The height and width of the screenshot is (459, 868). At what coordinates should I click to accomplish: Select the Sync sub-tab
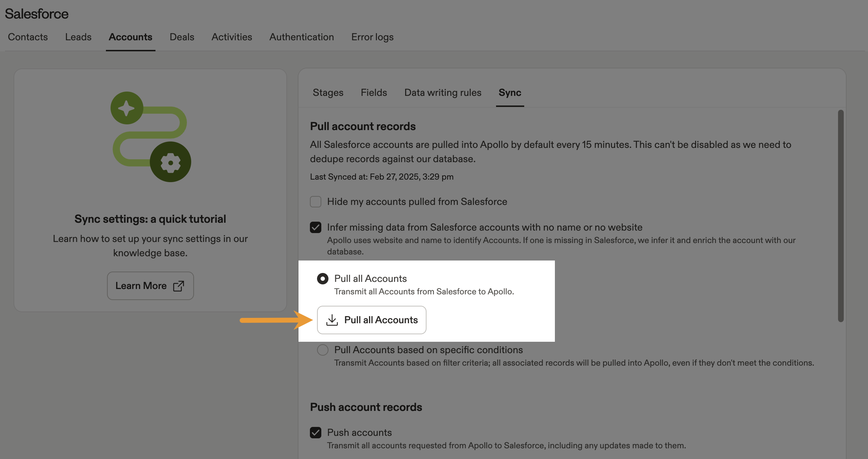tap(510, 93)
